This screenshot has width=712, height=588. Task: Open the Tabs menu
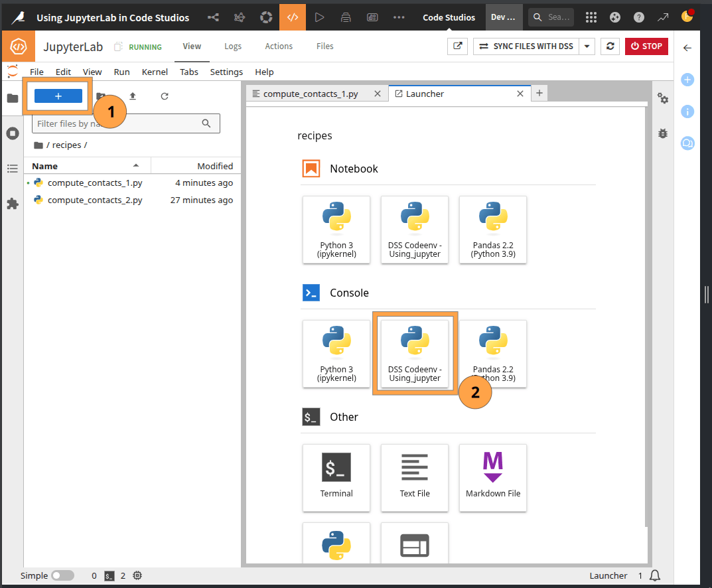click(189, 72)
